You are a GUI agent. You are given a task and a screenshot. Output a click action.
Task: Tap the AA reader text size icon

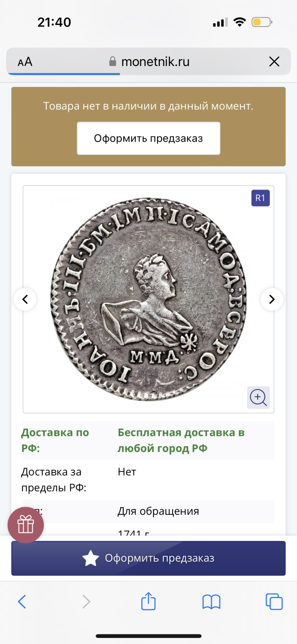click(x=25, y=62)
